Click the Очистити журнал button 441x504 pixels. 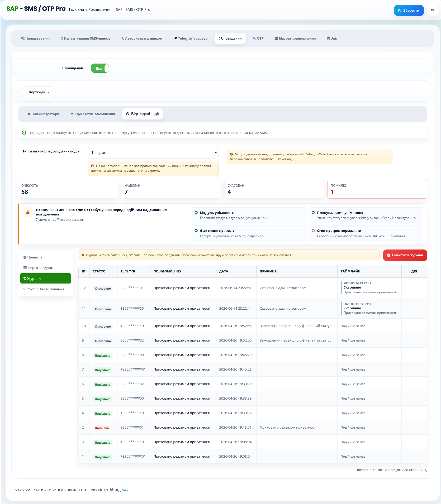(405, 255)
